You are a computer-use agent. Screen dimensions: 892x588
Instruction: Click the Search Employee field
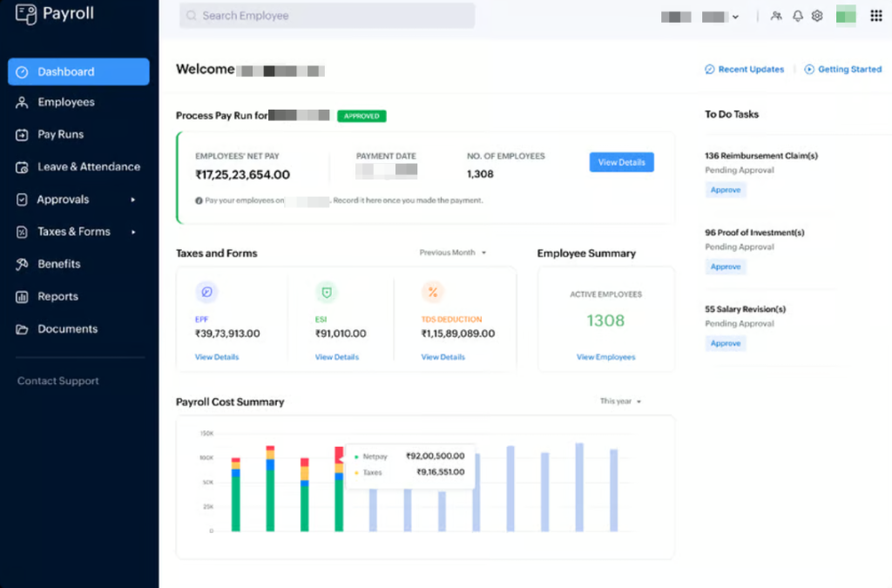(x=327, y=16)
